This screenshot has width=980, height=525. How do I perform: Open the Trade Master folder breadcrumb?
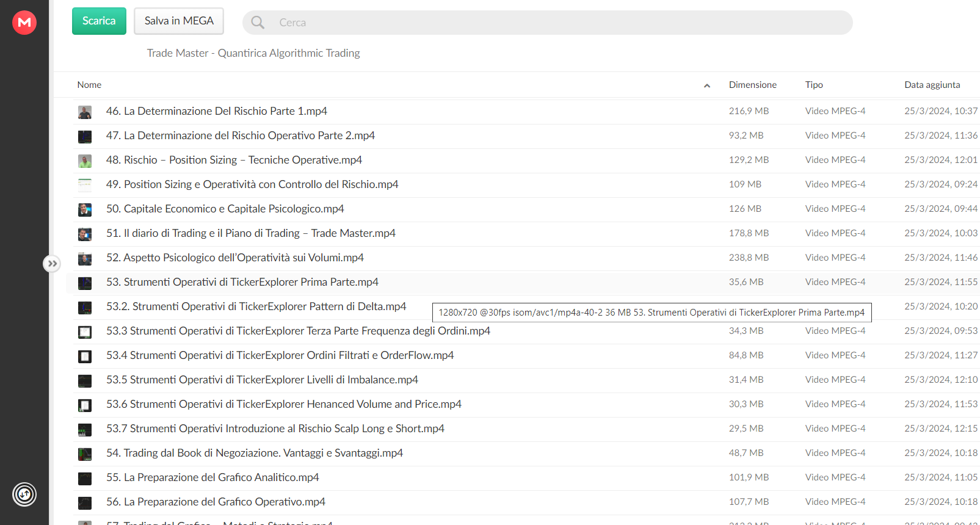click(253, 53)
